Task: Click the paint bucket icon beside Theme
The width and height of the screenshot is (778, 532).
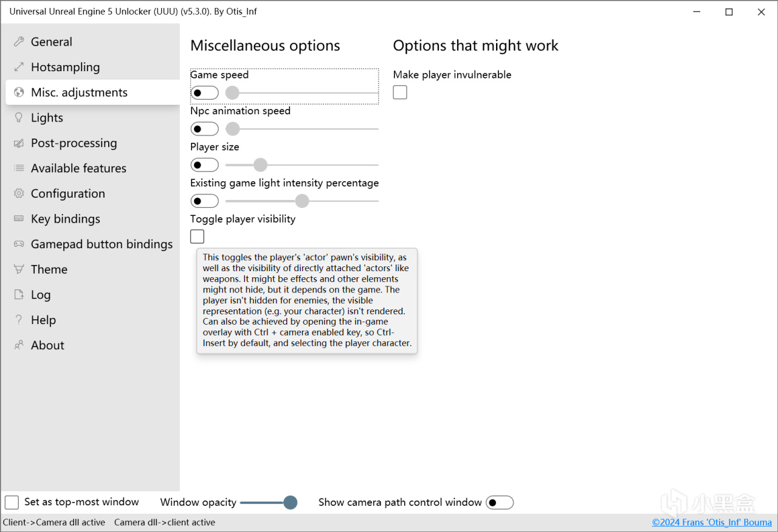Action: tap(19, 269)
